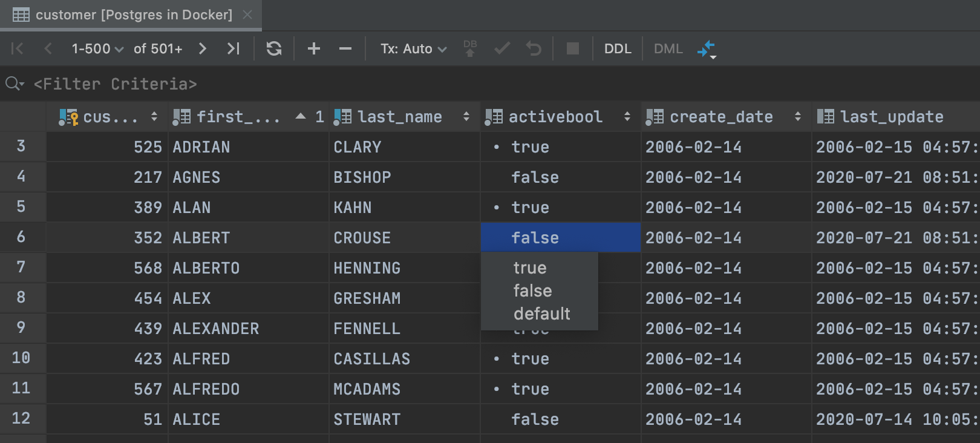The height and width of the screenshot is (443, 980).
Task: Choose 'default' in the boolean popup
Action: (541, 313)
